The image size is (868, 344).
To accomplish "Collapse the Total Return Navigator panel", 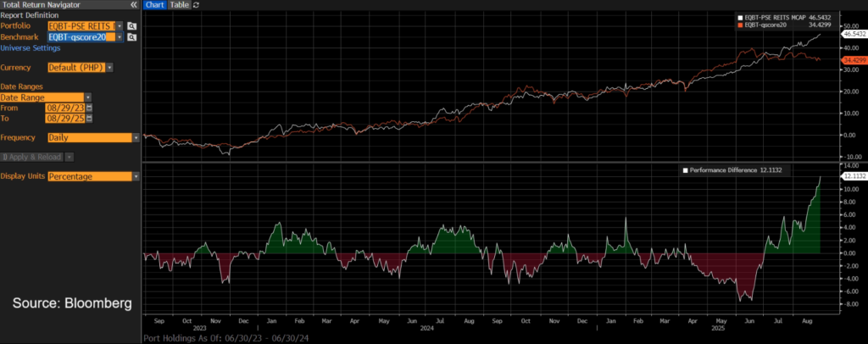I will (134, 4).
